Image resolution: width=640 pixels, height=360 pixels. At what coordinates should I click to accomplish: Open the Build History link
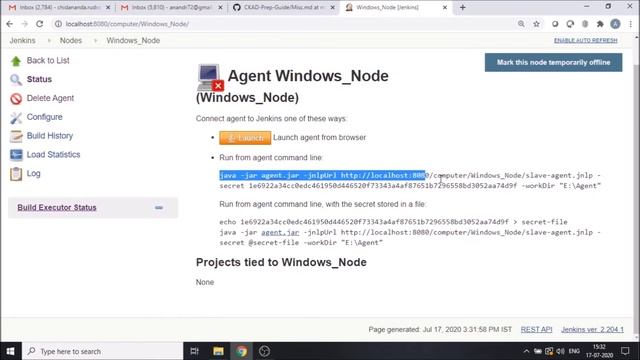coord(50,136)
